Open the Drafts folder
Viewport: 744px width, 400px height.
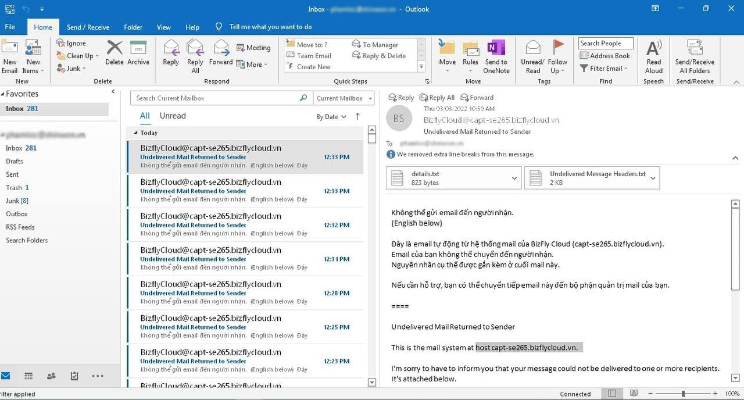14,161
